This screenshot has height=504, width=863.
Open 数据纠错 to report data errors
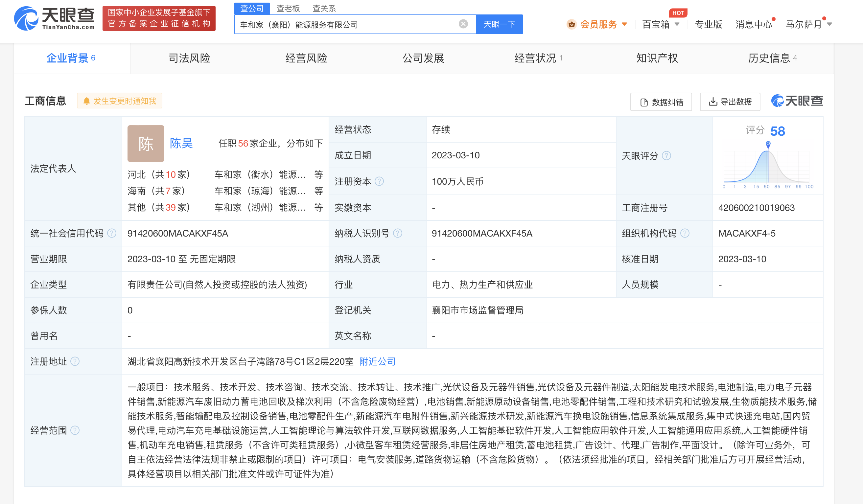661,102
